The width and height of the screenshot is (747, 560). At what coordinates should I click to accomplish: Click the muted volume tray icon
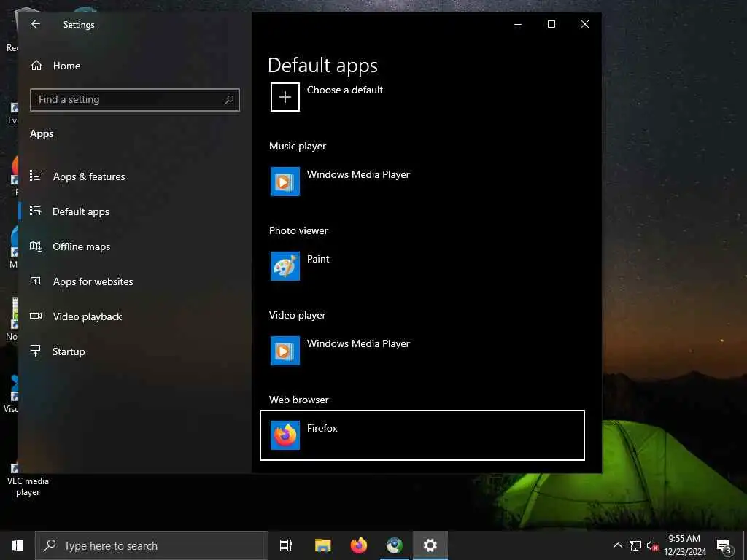coord(652,545)
